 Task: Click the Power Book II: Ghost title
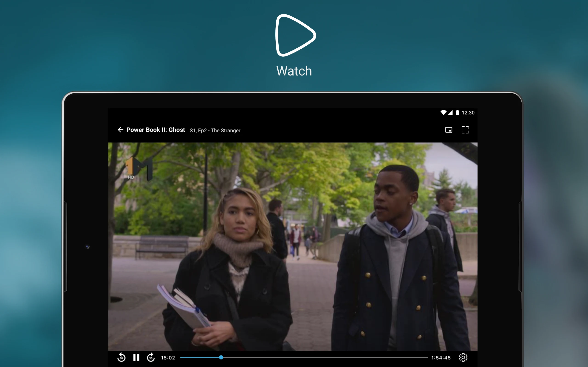coord(155,130)
